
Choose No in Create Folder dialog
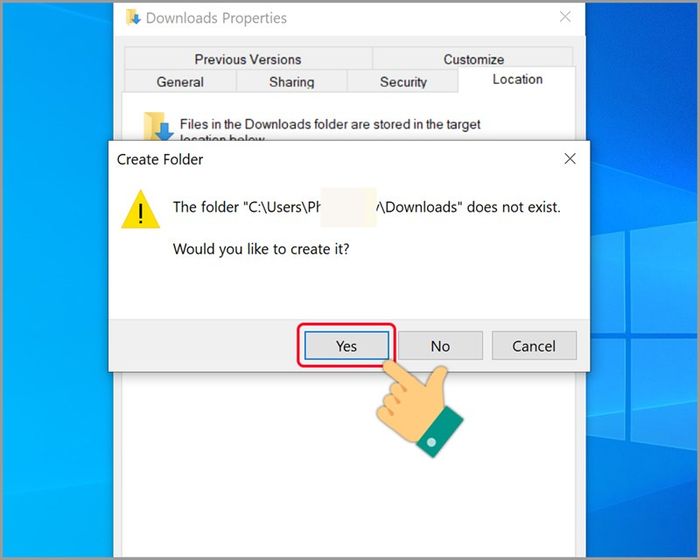[x=440, y=346]
